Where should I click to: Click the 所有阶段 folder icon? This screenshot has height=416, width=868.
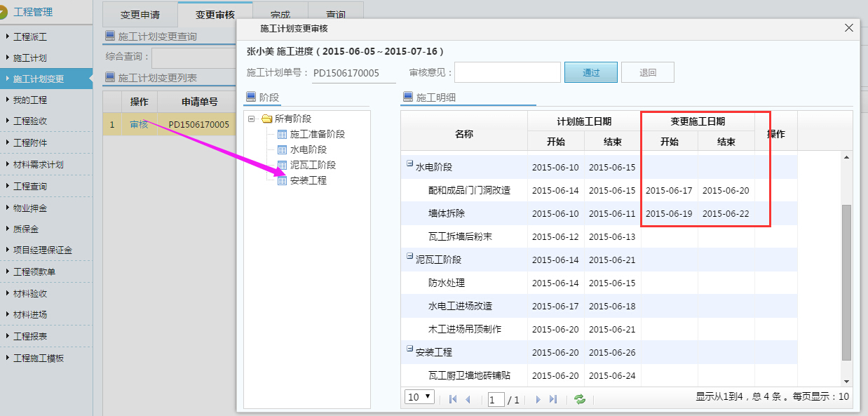point(266,119)
